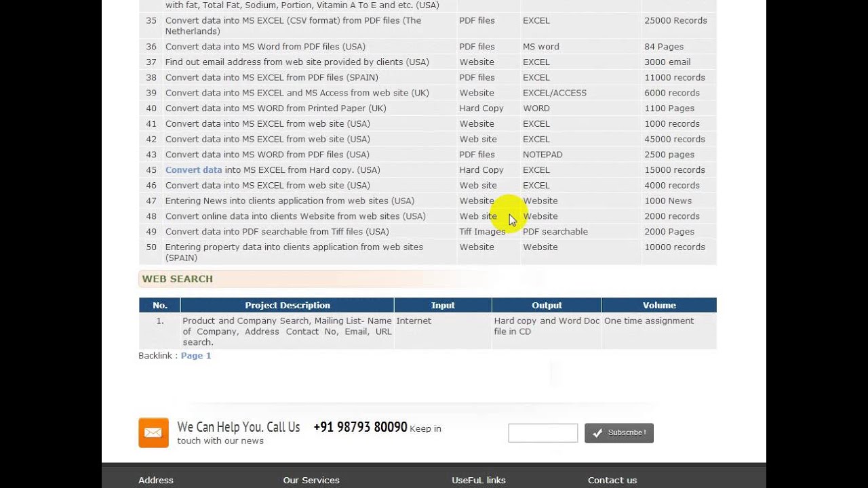868x488 pixels.
Task: Open the Page 1 backlink
Action: pyautogui.click(x=196, y=356)
